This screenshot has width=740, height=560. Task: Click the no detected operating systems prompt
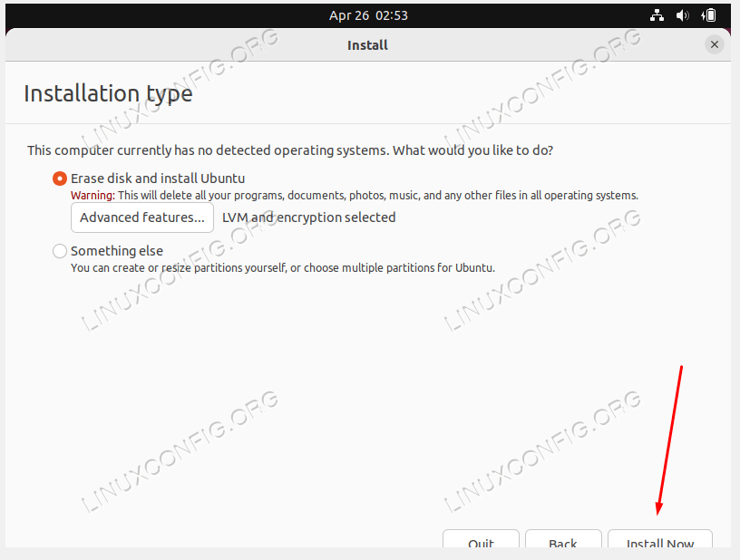click(x=290, y=150)
